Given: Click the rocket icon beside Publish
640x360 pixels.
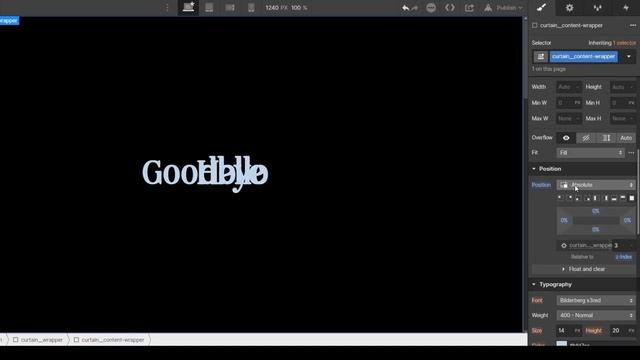Looking at the screenshot, I should (x=488, y=7).
